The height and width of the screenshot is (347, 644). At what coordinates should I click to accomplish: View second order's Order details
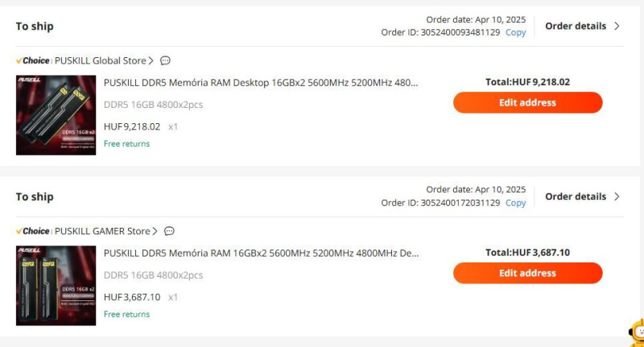pyautogui.click(x=576, y=196)
